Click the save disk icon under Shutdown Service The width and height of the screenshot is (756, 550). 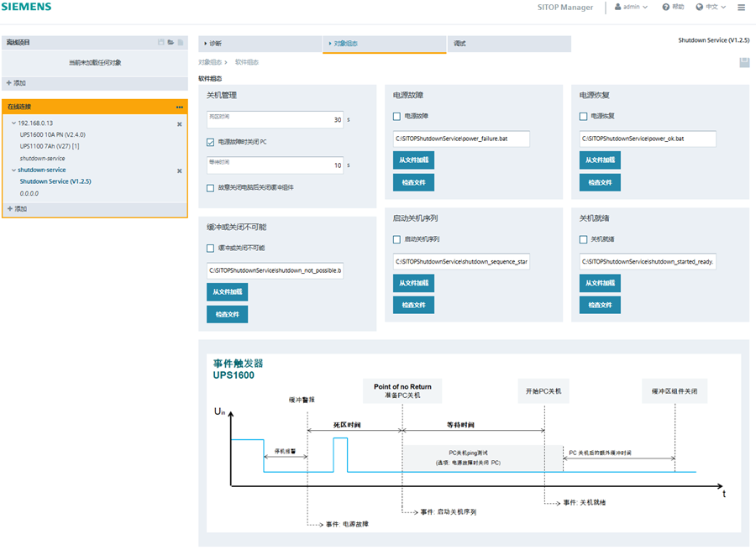coord(743,62)
